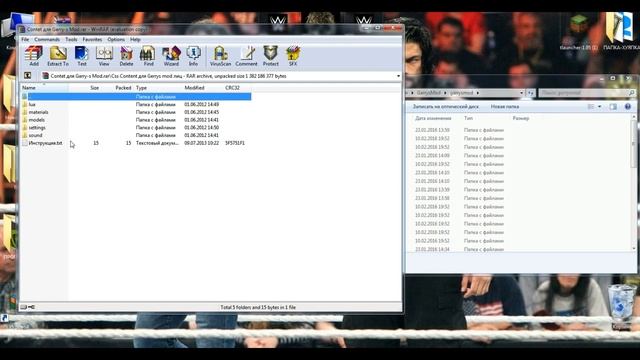Select the models folder row

click(136, 120)
